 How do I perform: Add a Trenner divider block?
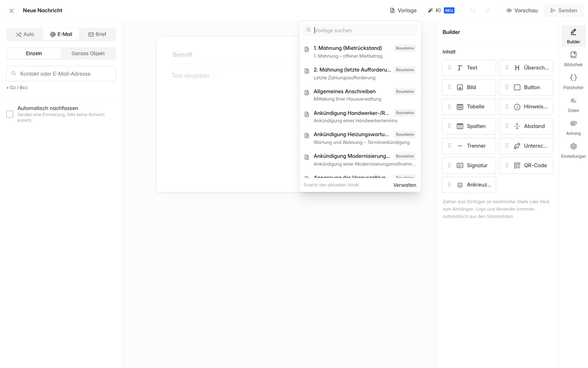click(x=469, y=146)
